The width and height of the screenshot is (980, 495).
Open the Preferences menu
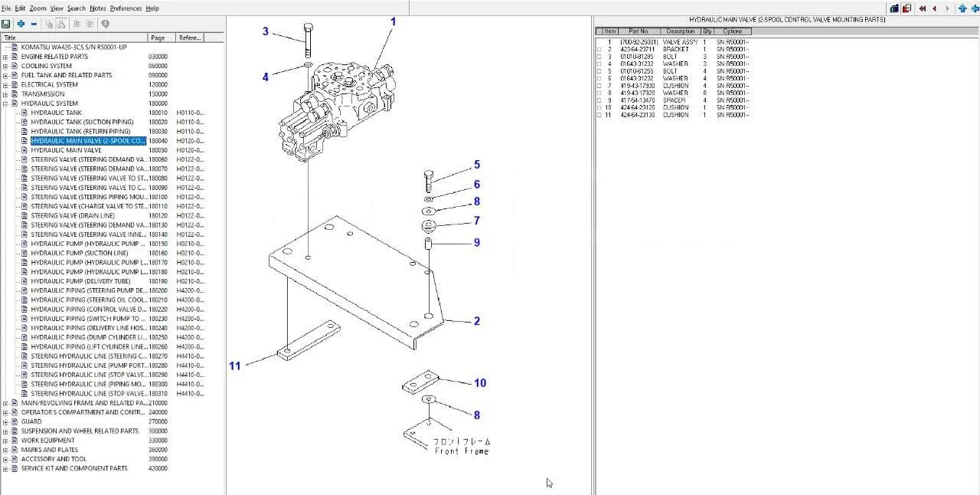click(x=126, y=8)
